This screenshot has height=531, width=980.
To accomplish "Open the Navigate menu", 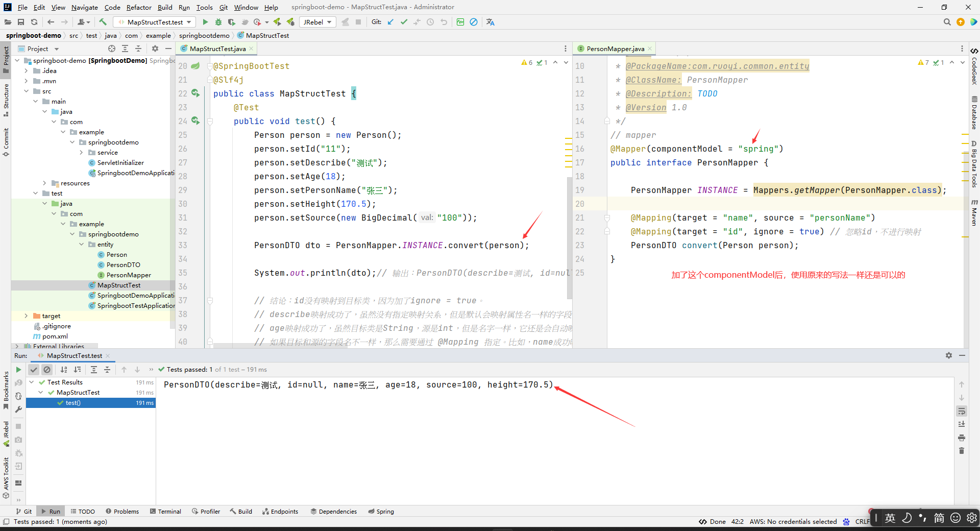I will pyautogui.click(x=84, y=7).
